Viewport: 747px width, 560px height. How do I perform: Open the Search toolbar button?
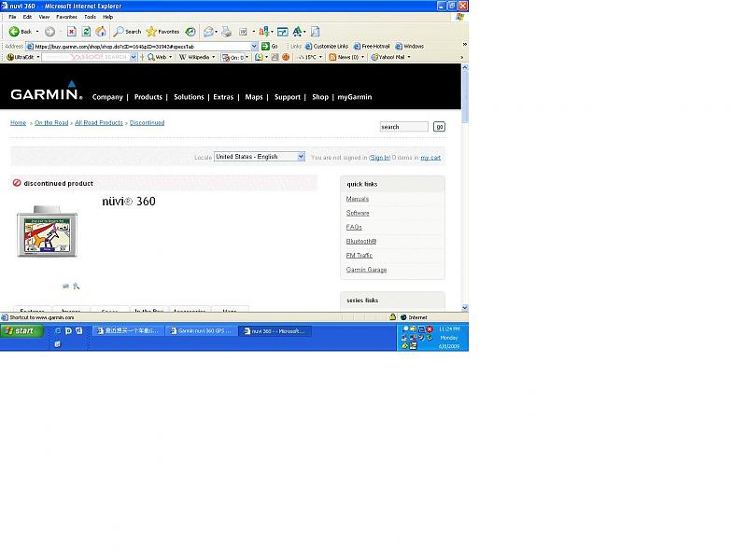tap(127, 32)
